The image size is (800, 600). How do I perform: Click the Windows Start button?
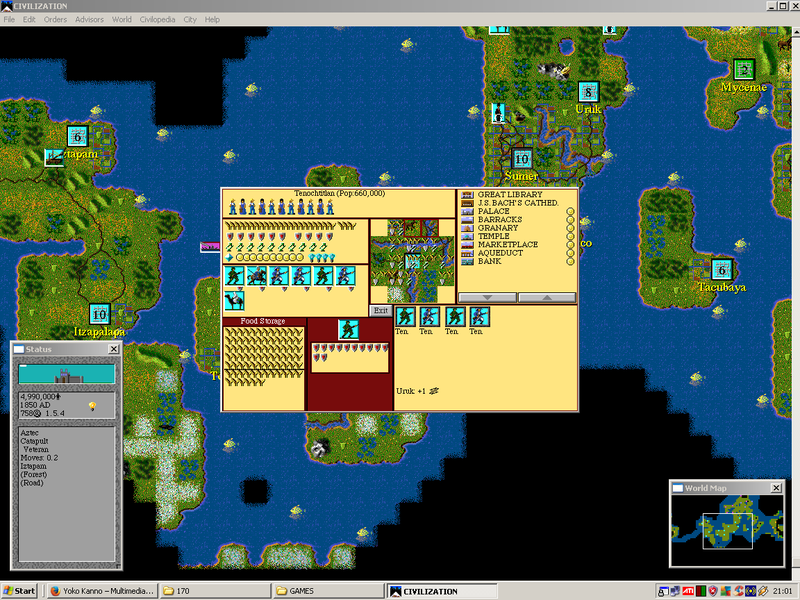click(x=18, y=588)
